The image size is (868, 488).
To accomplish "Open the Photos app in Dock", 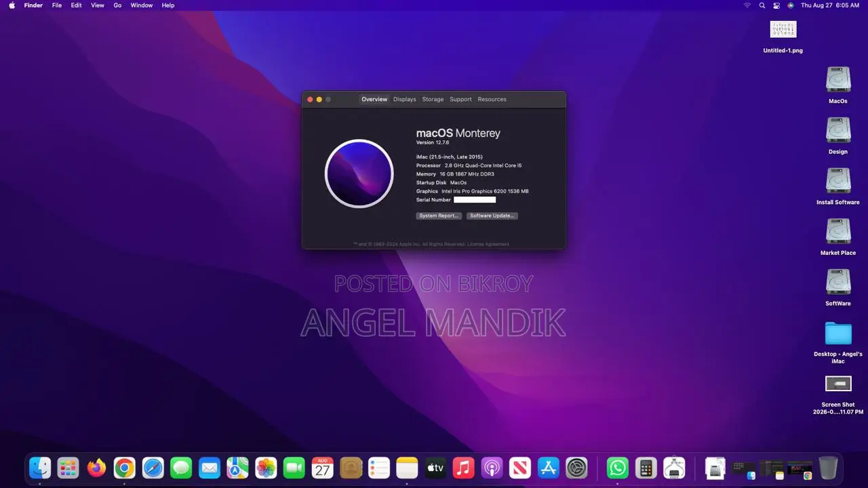I will coord(266,468).
